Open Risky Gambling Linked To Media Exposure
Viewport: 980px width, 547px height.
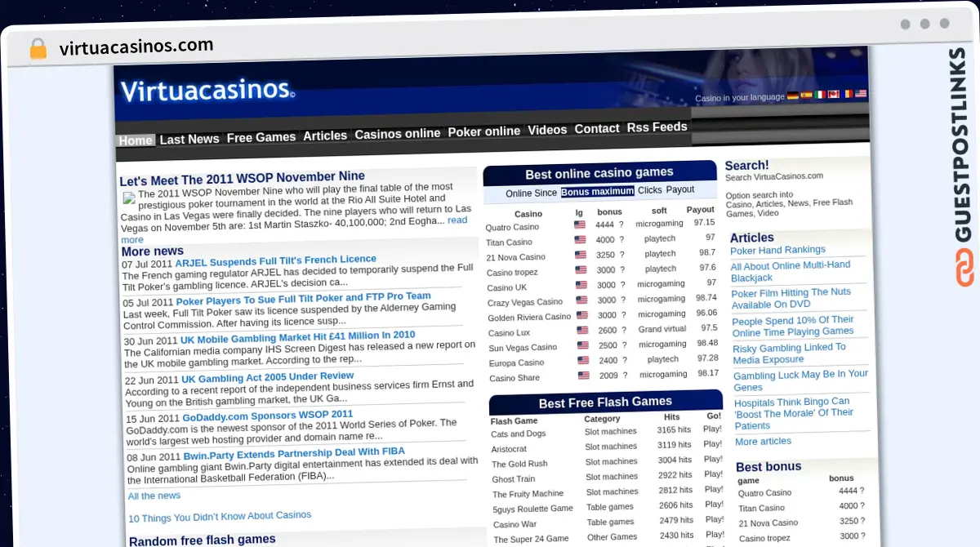789,354
